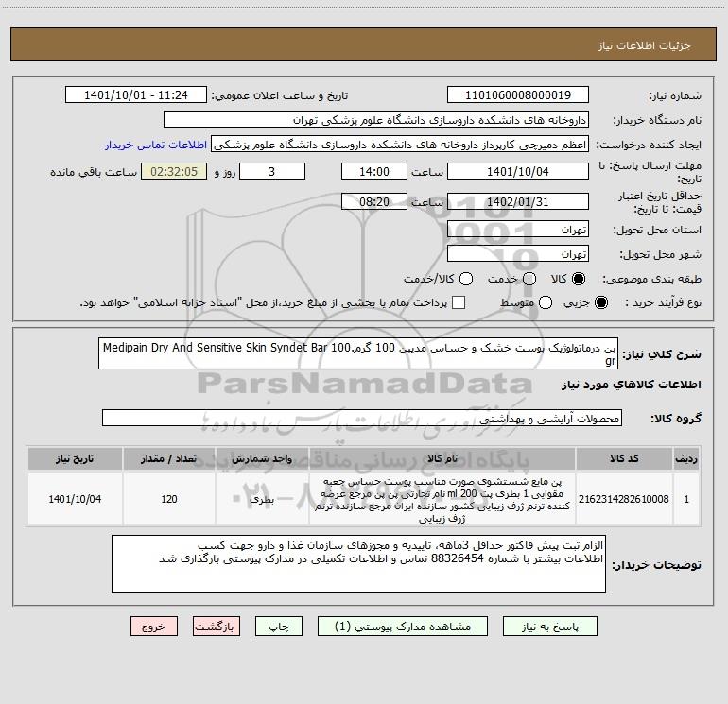Click the توضیحات خریدار label
Image resolution: width=728 pixels, height=704 pixels.
(x=656, y=565)
